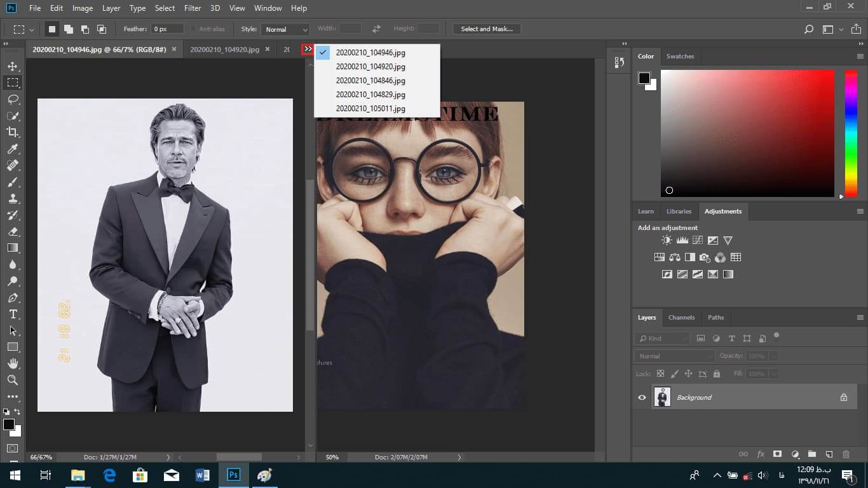Select the Brush tool
The height and width of the screenshot is (488, 868).
tap(13, 182)
